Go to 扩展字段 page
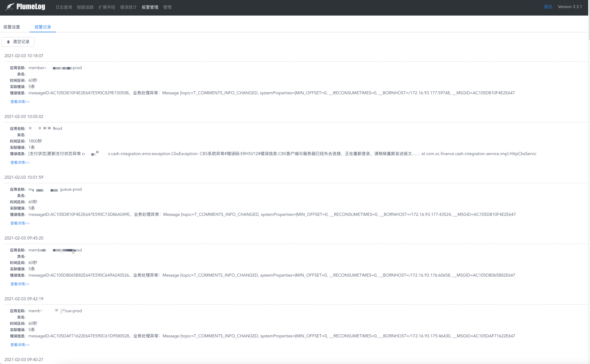 pyautogui.click(x=107, y=7)
